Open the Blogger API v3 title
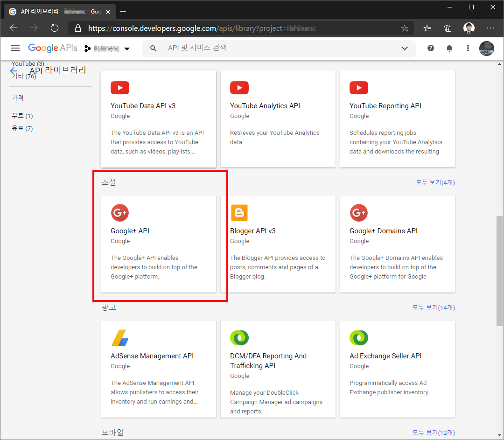 click(x=252, y=231)
